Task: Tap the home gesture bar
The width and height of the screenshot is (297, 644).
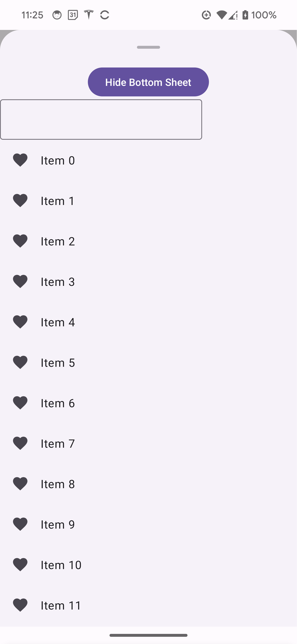Action: click(148, 635)
